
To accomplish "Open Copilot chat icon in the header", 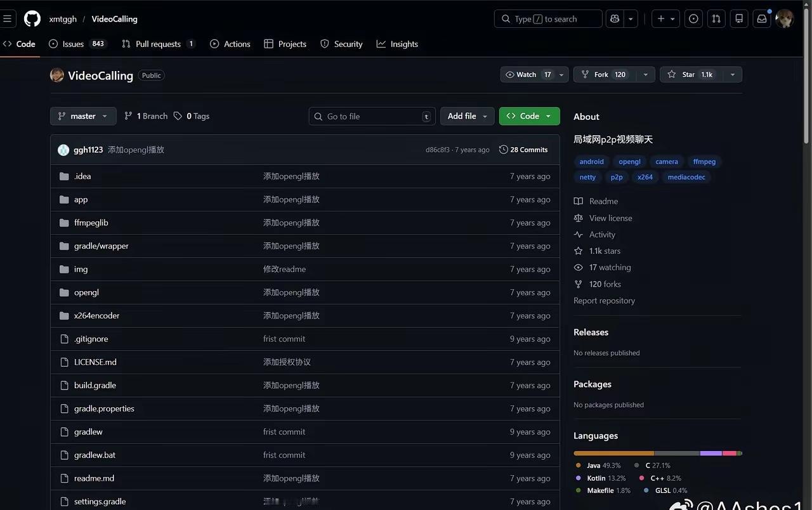I will click(x=614, y=19).
